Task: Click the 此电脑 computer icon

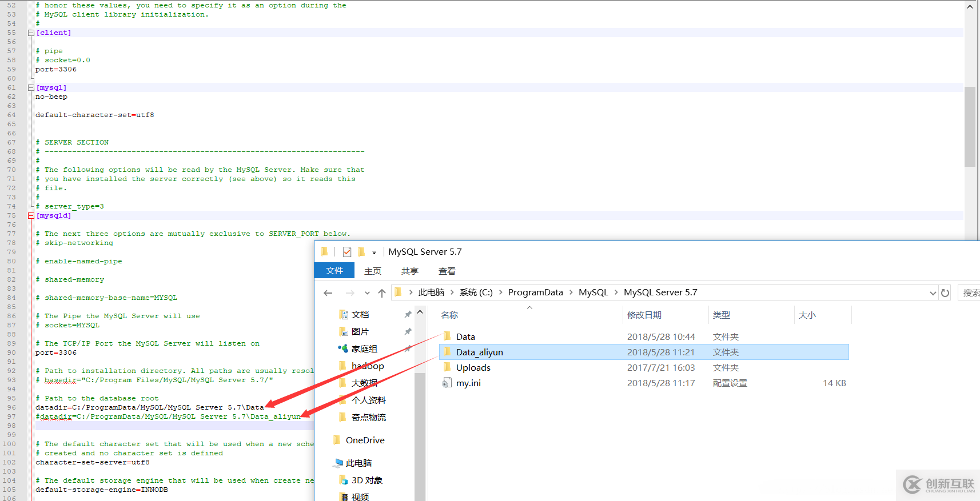Action: 339,463
